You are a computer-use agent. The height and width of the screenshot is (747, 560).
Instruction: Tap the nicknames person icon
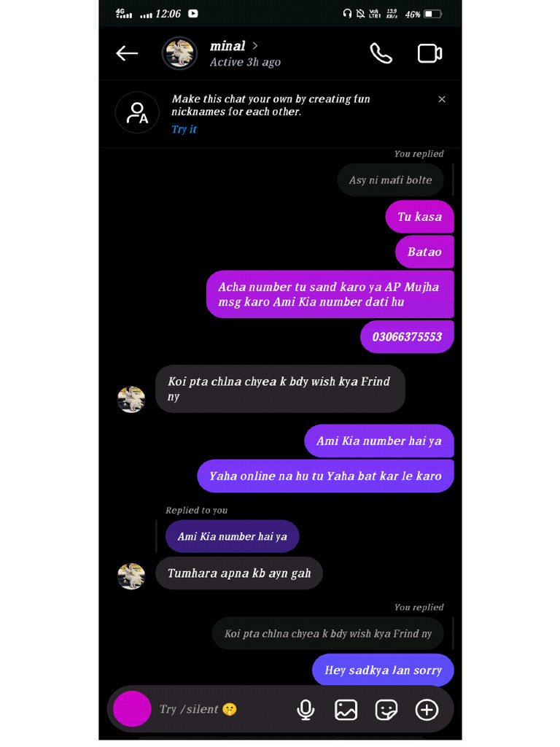point(137,112)
